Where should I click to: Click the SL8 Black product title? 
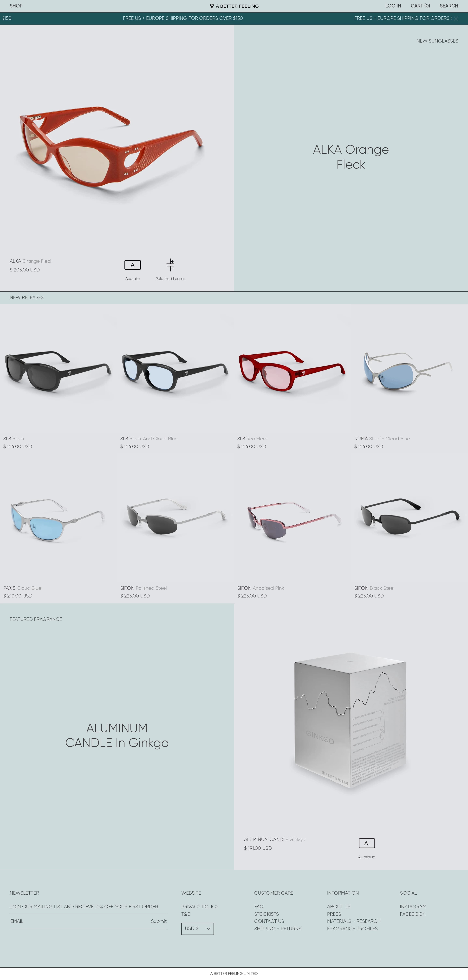coord(14,439)
